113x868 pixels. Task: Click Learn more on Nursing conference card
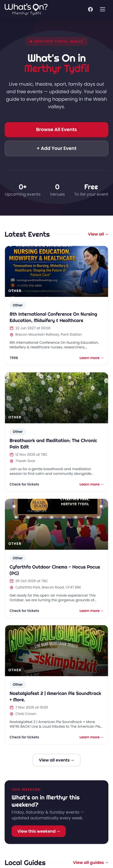(x=91, y=358)
